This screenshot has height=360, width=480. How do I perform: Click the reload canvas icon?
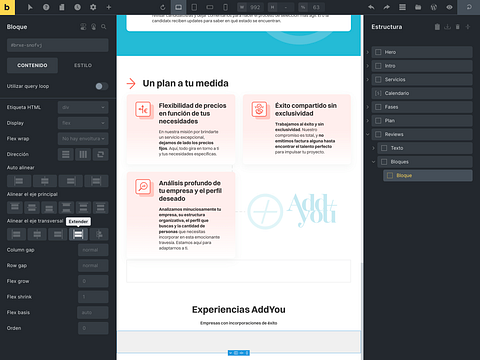pos(163,7)
